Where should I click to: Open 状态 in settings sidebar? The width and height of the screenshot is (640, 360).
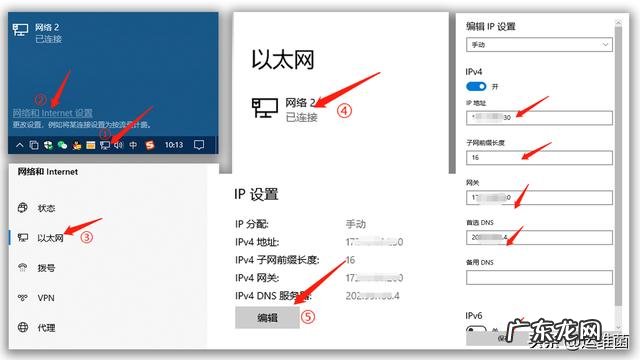click(46, 208)
